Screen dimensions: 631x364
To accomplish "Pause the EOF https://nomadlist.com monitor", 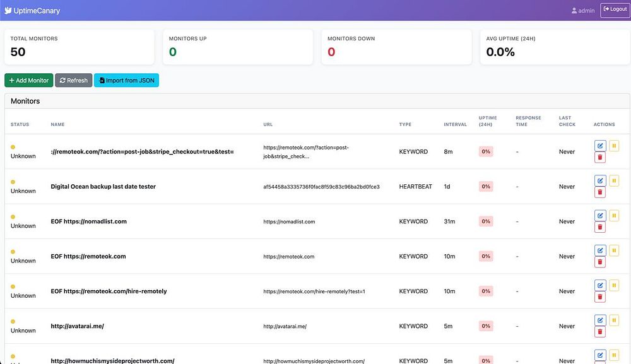I will pos(614,216).
